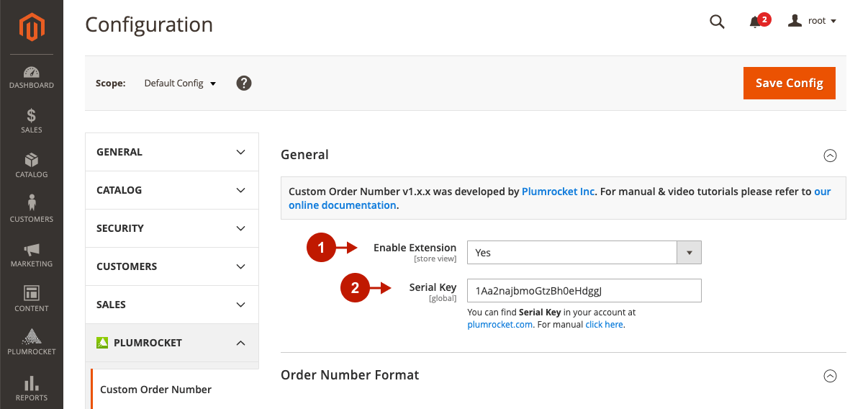
Task: Open the Plumrocket Inc. link
Action: pos(559,192)
